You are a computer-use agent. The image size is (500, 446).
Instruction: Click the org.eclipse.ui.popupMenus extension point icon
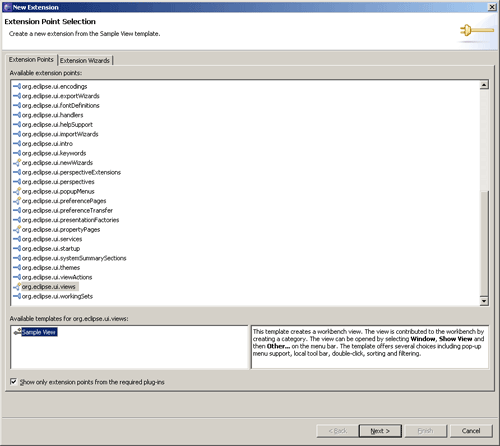tap(17, 191)
